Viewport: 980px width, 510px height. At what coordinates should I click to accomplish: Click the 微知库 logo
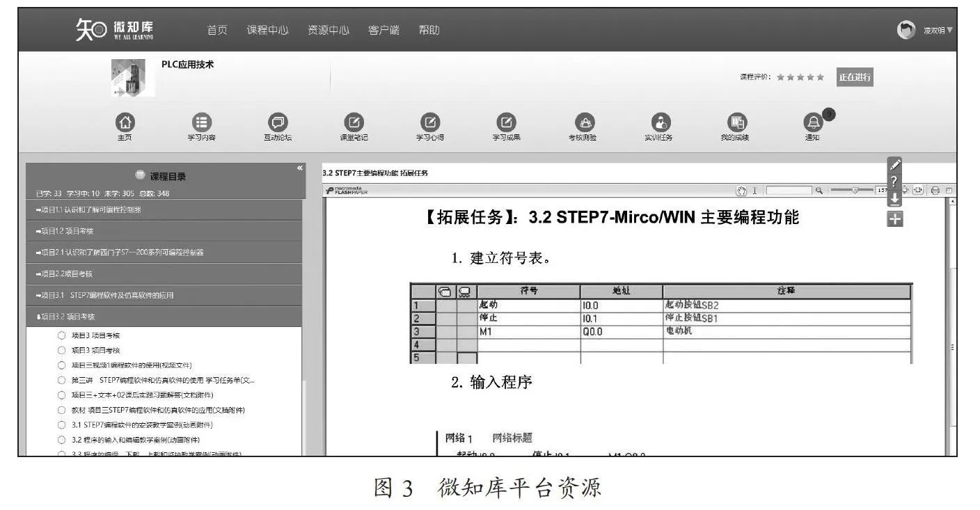[x=115, y=31]
